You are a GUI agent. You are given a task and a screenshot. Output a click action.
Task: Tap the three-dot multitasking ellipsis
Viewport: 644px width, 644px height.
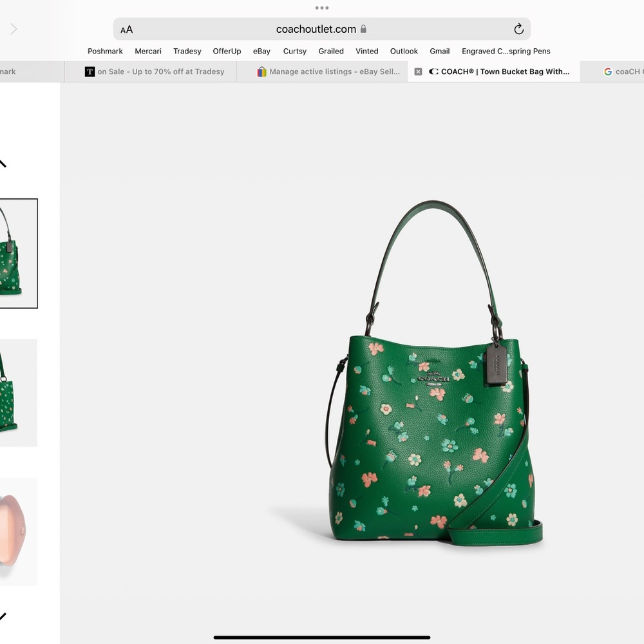[x=321, y=8]
